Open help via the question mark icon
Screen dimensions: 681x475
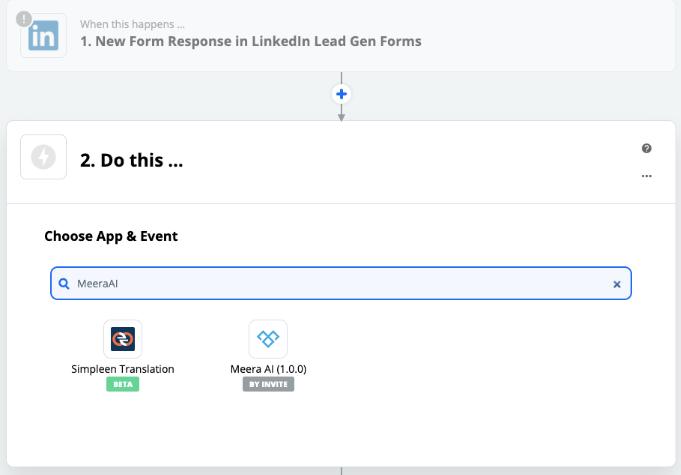(646, 148)
